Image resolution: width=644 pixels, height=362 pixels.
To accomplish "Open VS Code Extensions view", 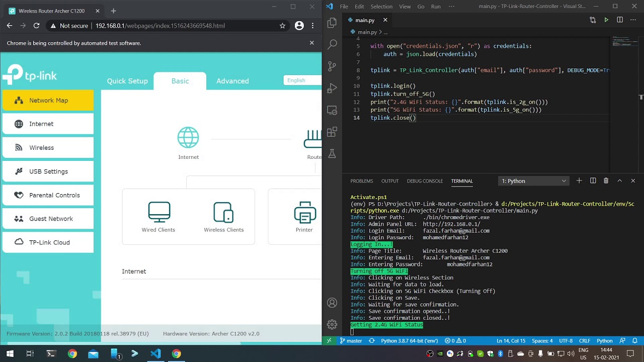I will click(x=332, y=132).
